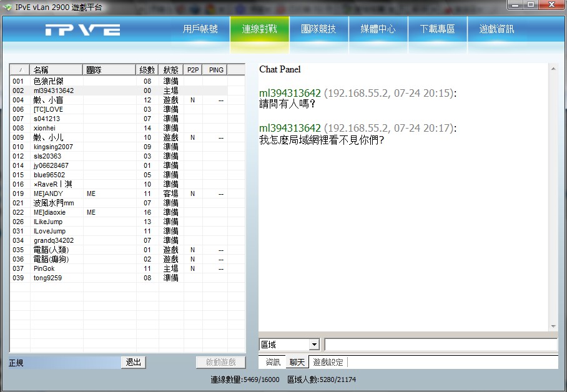Screen dimensions: 567x392
Task: Maximize the IPvE window
Action: [x=531, y=5]
